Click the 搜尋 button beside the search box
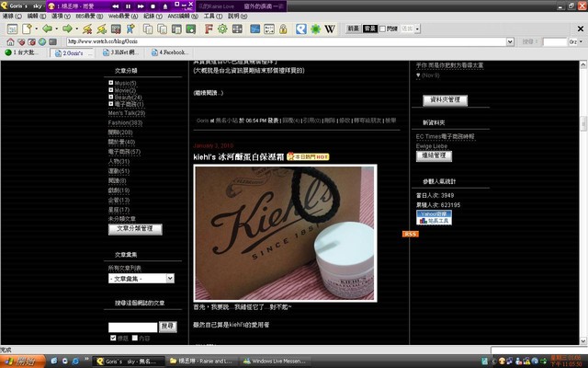This screenshot has height=368, width=588. tap(167, 327)
